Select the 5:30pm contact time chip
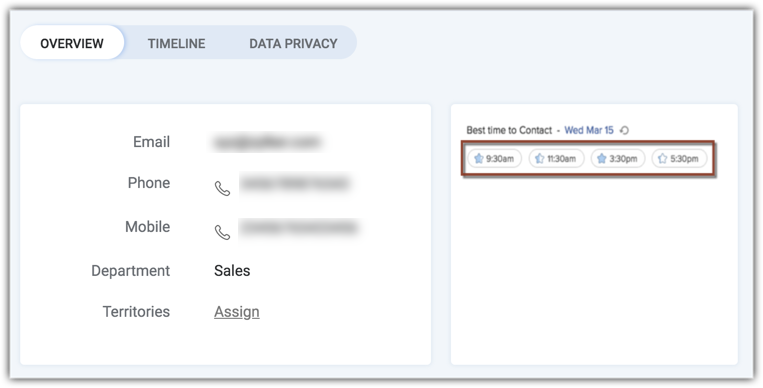Screen dimensions: 763x388 [x=679, y=159]
